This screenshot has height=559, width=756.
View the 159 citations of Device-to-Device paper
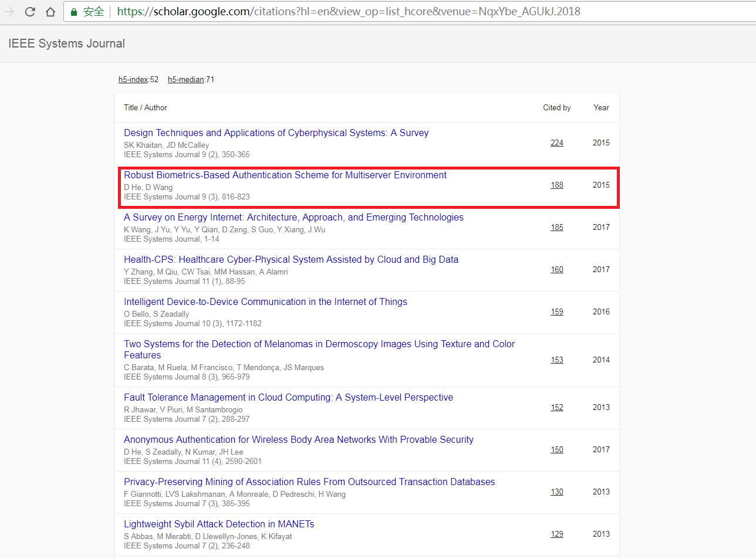coord(557,312)
